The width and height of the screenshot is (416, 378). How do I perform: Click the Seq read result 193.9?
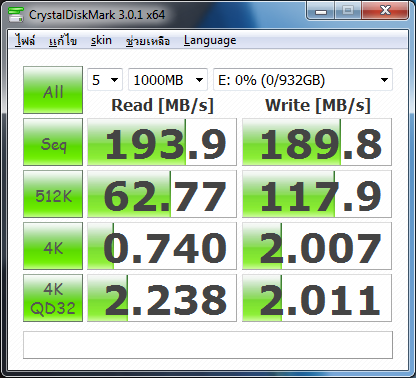[162, 142]
